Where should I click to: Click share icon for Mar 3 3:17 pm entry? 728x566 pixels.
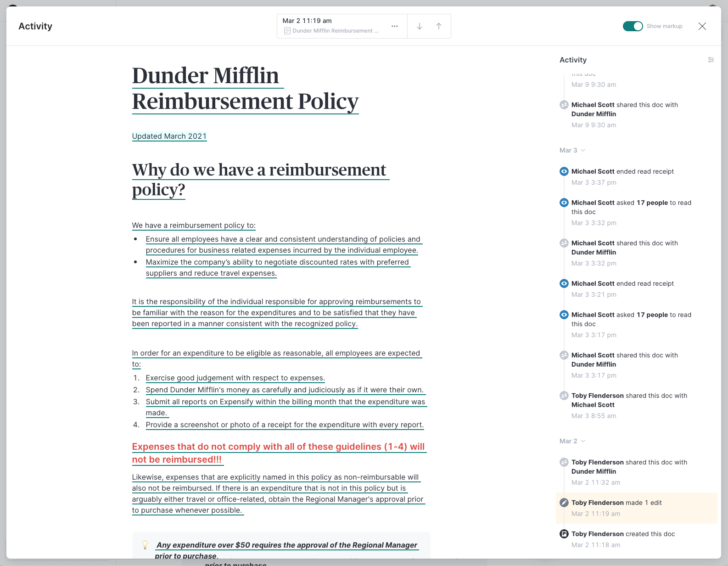coord(564,355)
